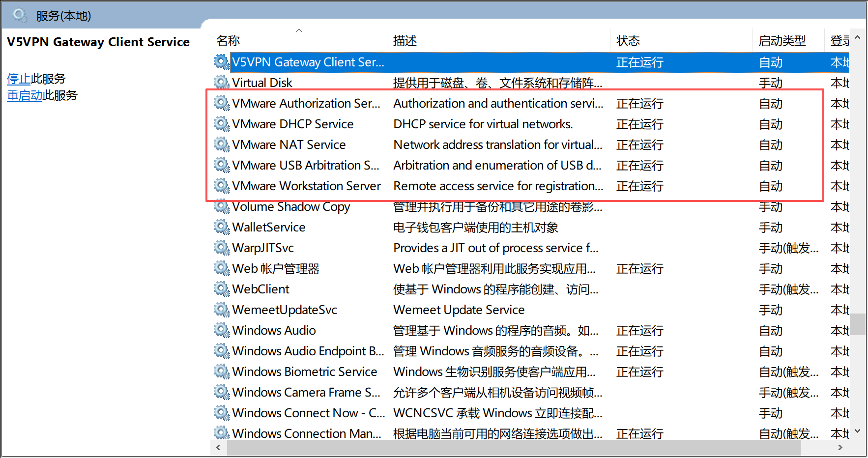Image resolution: width=868 pixels, height=458 pixels.
Task: Click the gear icon beside Virtual Disk
Action: (x=222, y=83)
